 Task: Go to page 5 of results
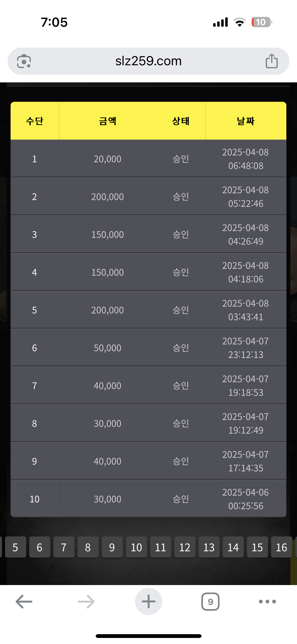[x=15, y=547]
